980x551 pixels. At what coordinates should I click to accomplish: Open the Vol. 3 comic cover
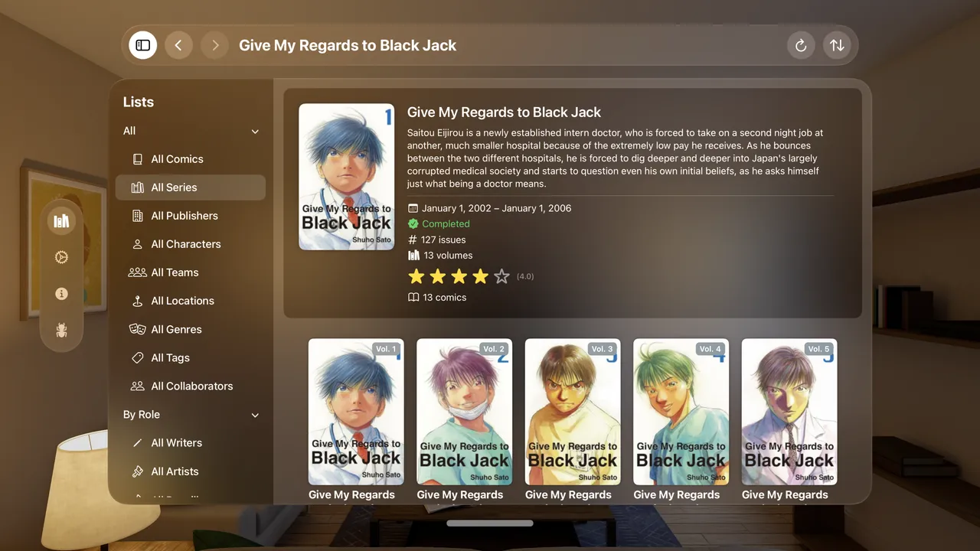pos(573,412)
